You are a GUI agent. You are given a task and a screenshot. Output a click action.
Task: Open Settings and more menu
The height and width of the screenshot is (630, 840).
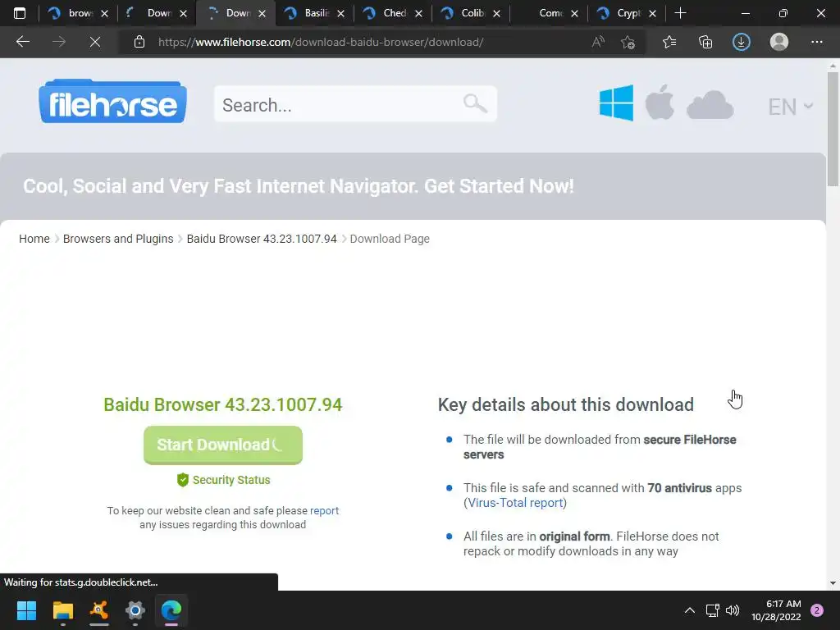coord(816,42)
